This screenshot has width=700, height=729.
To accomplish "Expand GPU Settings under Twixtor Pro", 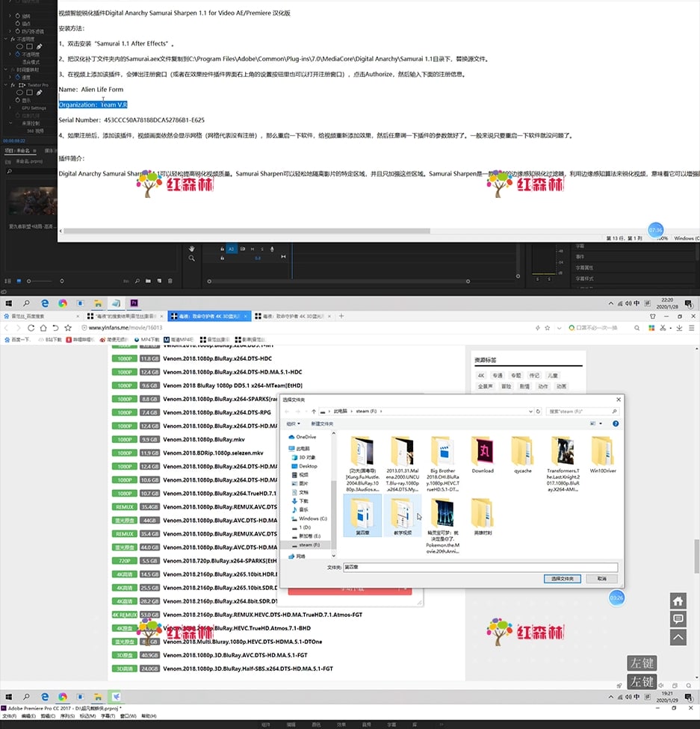I will [x=10, y=108].
